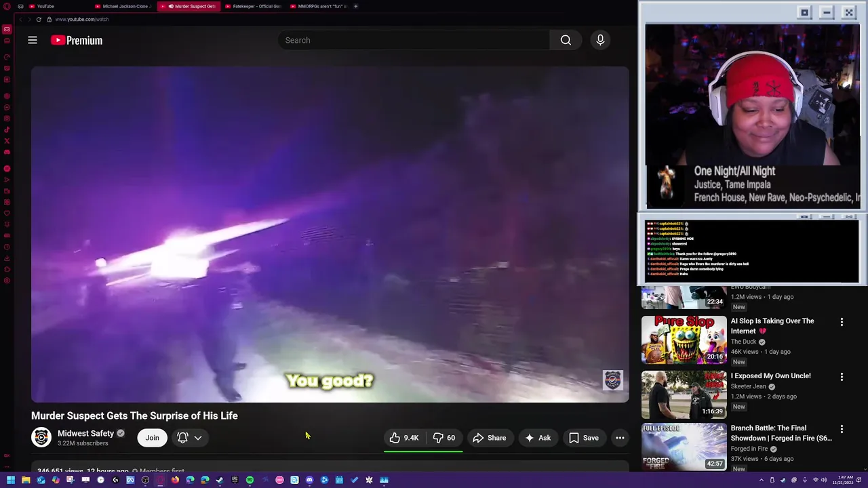The width and height of the screenshot is (868, 488).
Task: Click the search magnifier button
Action: tap(566, 40)
